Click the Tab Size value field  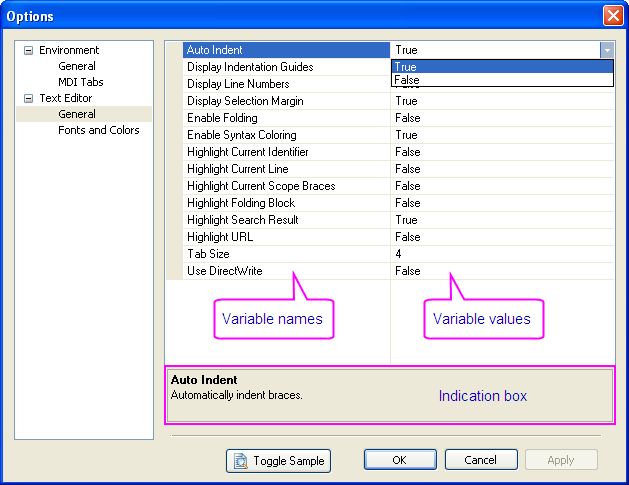point(500,254)
